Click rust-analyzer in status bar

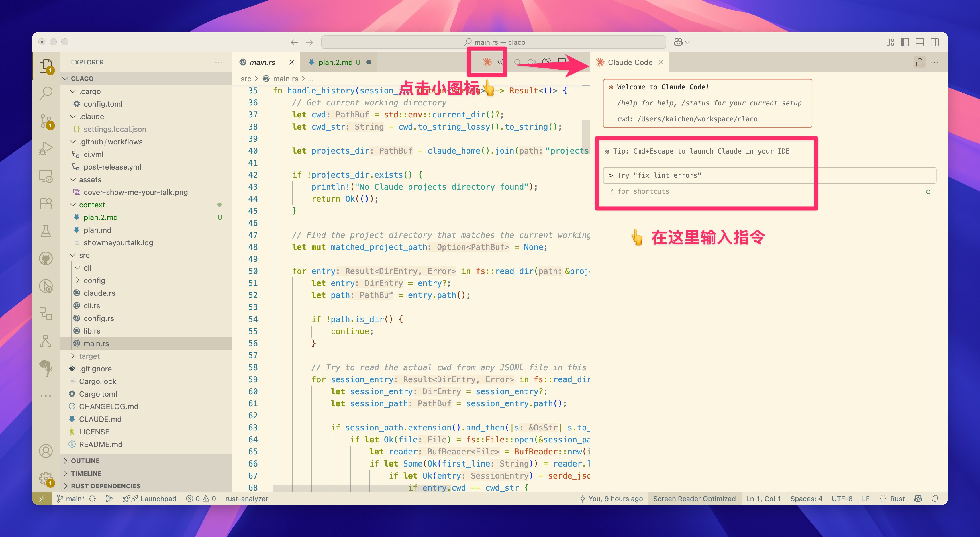[x=246, y=499]
